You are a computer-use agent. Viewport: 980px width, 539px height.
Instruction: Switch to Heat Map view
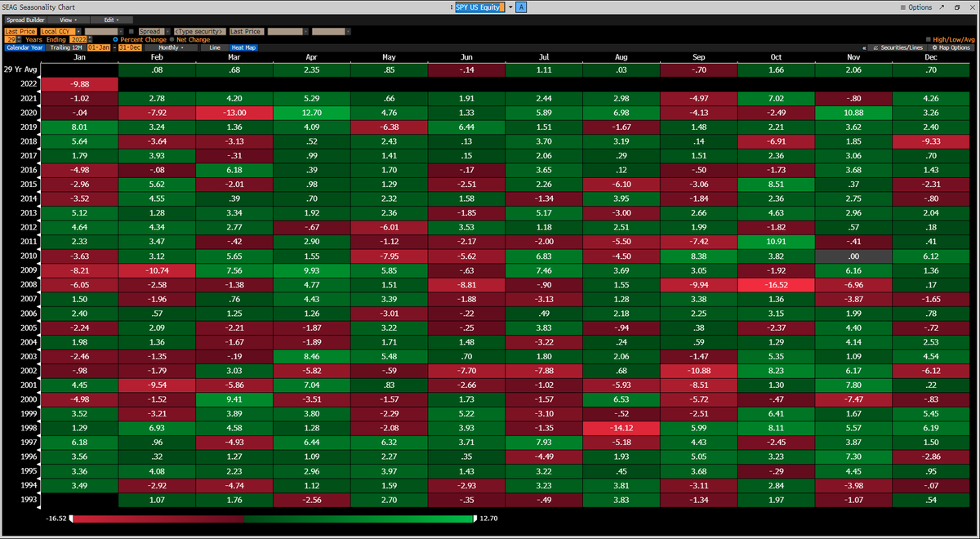tap(243, 47)
